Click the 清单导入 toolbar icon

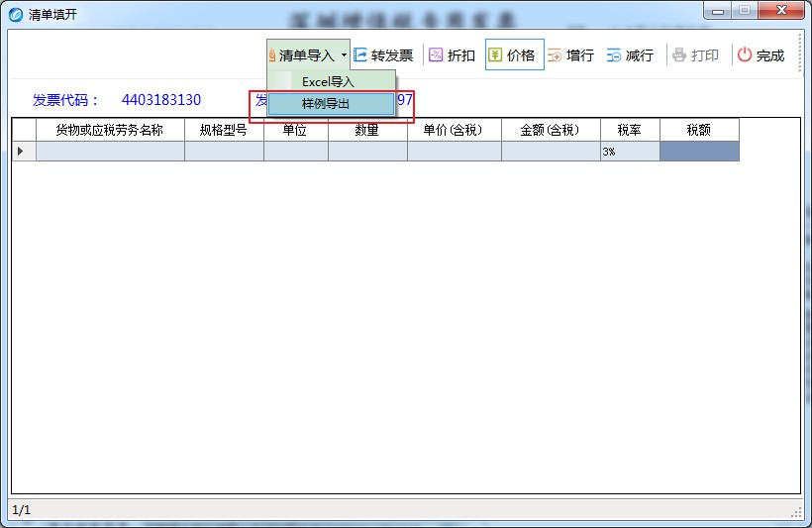pyautogui.click(x=272, y=54)
